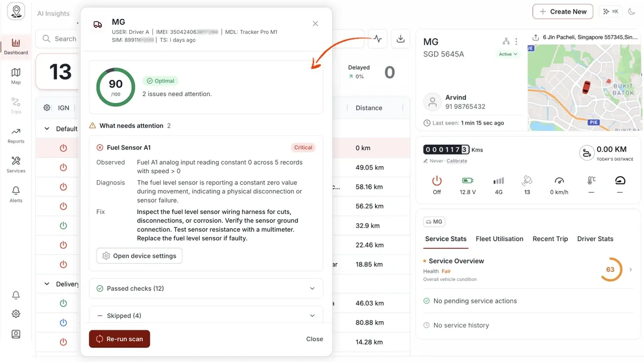Collapse the Default group
The height and width of the screenshot is (362, 644).
coord(47,129)
